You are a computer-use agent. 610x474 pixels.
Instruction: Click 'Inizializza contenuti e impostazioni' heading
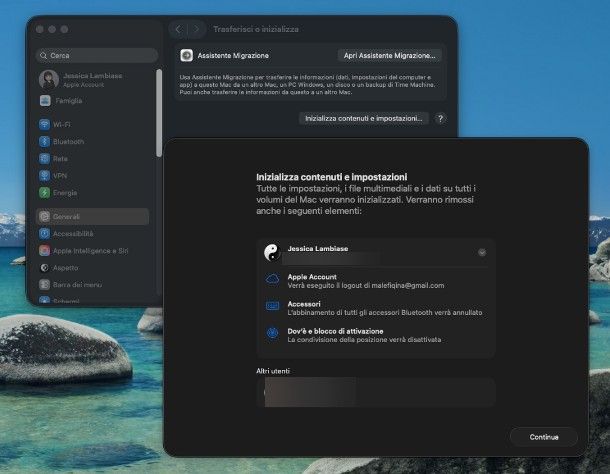tap(331, 177)
